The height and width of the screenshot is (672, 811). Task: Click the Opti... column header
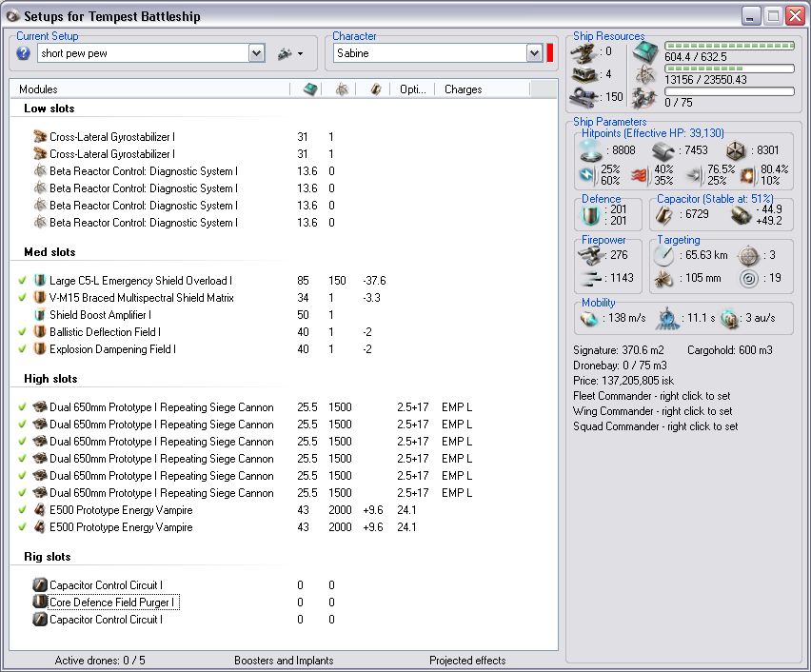click(412, 89)
